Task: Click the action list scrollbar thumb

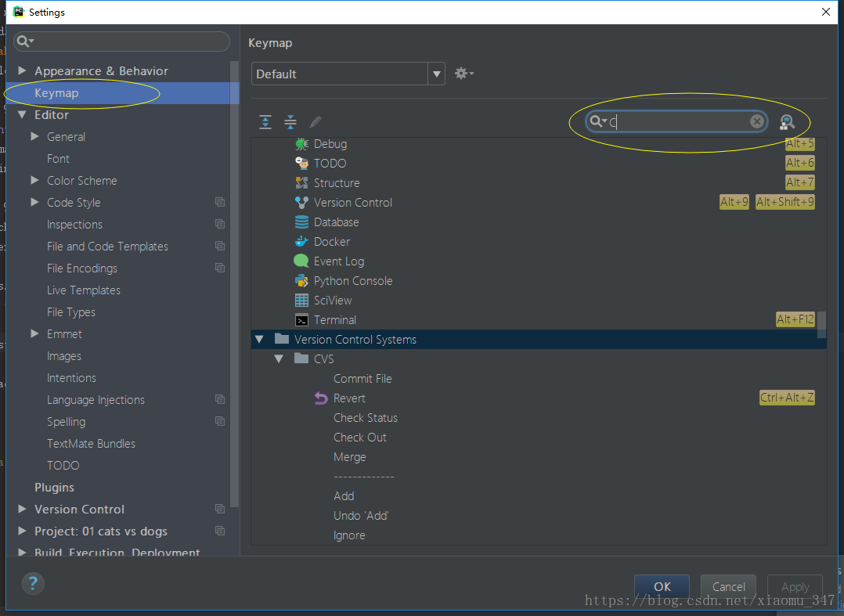Action: (x=821, y=324)
